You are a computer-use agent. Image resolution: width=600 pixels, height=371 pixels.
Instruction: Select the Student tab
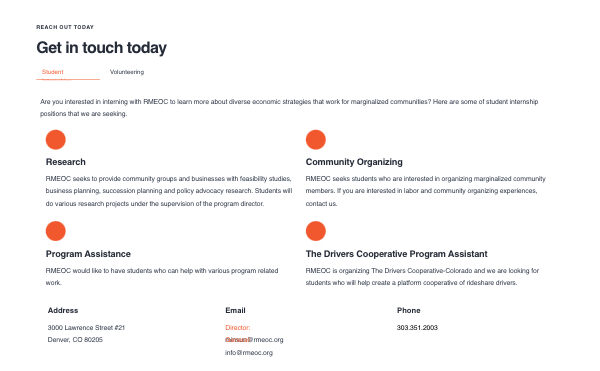point(53,72)
